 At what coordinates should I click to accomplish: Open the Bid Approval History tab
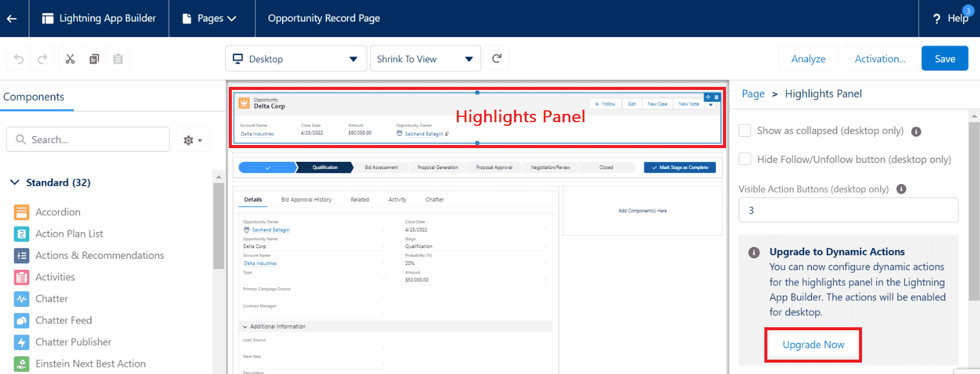tap(307, 200)
